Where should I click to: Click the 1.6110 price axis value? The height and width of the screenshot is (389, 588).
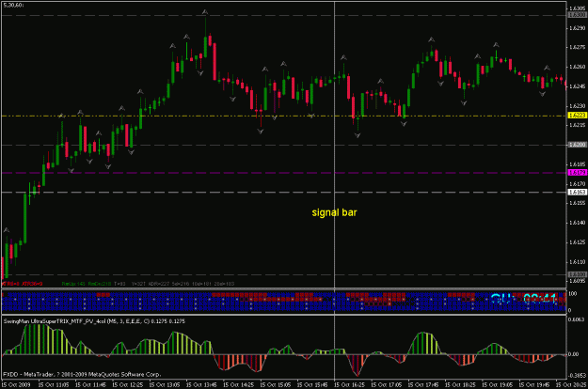pos(578,262)
